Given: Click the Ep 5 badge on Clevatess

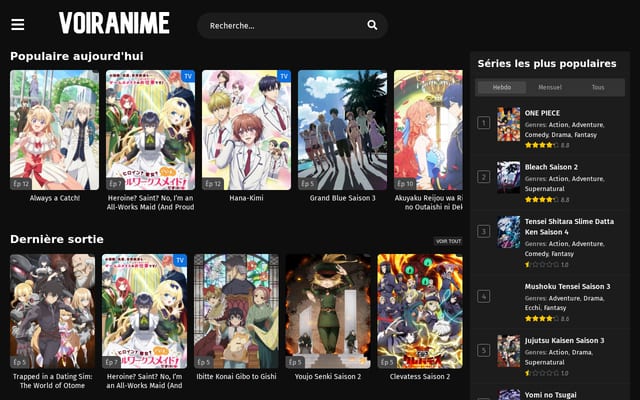Looking at the screenshot, I should click(x=387, y=362).
